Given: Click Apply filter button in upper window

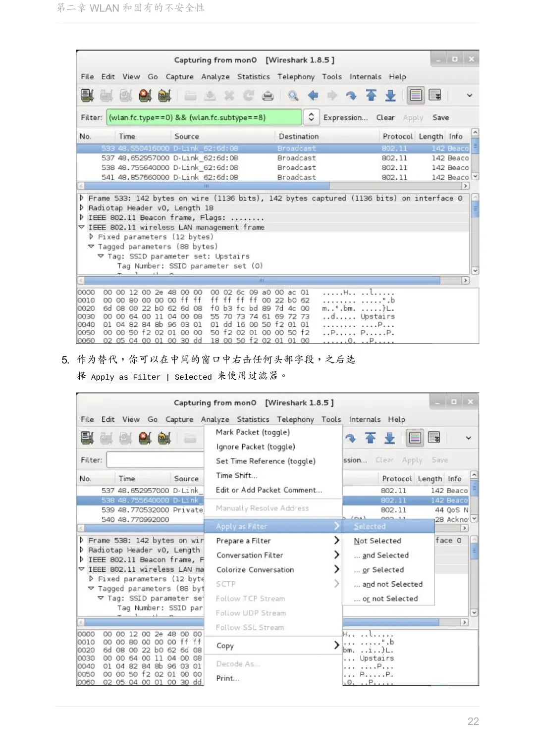Looking at the screenshot, I should click(x=413, y=117).
